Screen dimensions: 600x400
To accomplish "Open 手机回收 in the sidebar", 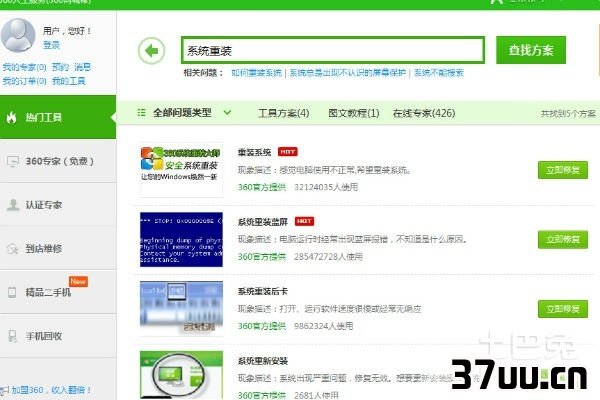I will pos(58,336).
